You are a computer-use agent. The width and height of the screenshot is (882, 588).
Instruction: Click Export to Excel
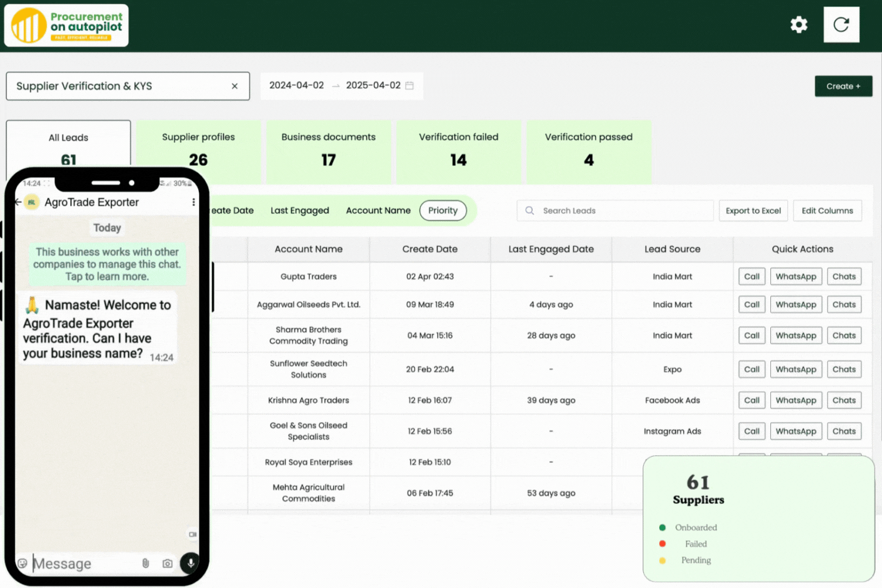(753, 211)
